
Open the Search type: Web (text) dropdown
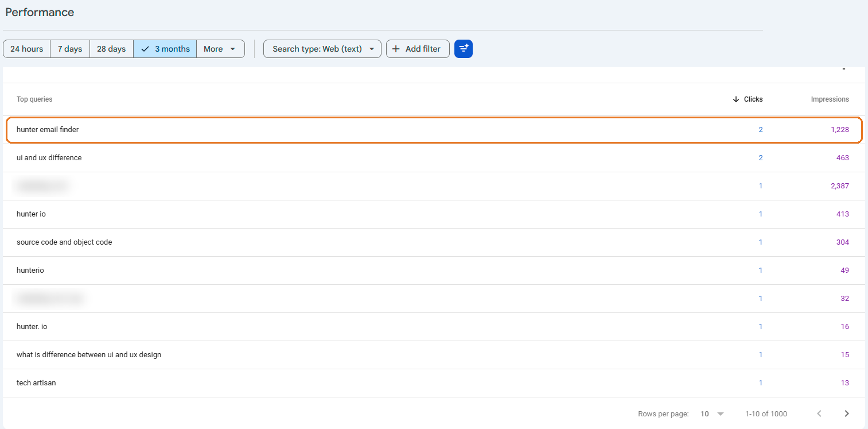pos(322,49)
